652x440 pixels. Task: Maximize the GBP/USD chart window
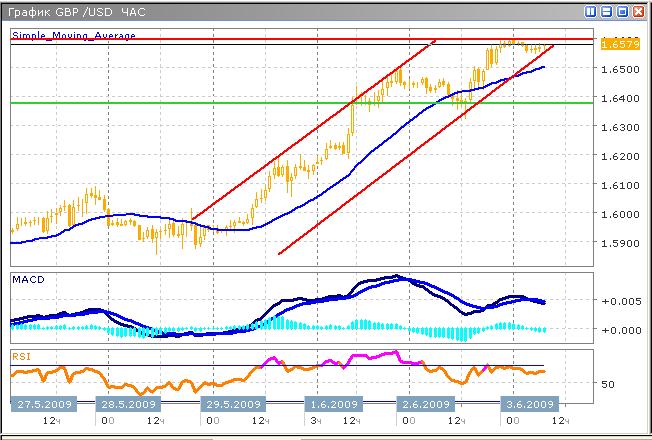(622, 11)
